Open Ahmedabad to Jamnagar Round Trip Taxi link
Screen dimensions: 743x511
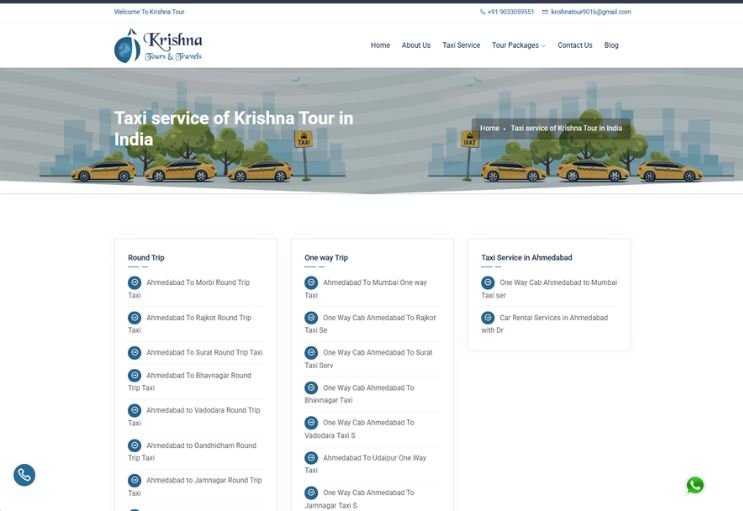(195, 486)
